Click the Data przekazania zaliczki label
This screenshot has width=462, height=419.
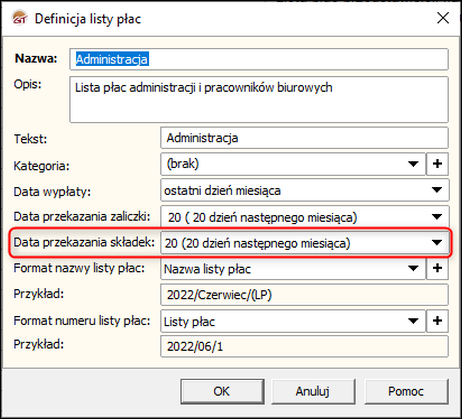point(82,217)
